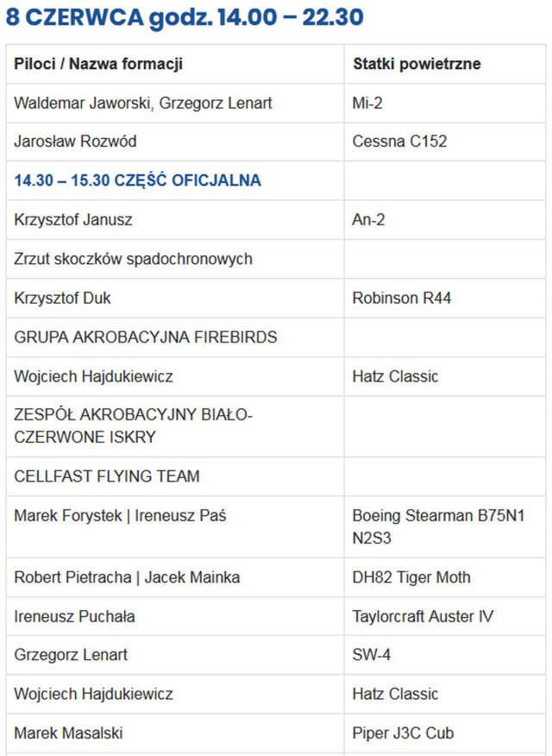
Task: Select Zrzut skoczków spadochronowych entry
Action: pos(133,259)
